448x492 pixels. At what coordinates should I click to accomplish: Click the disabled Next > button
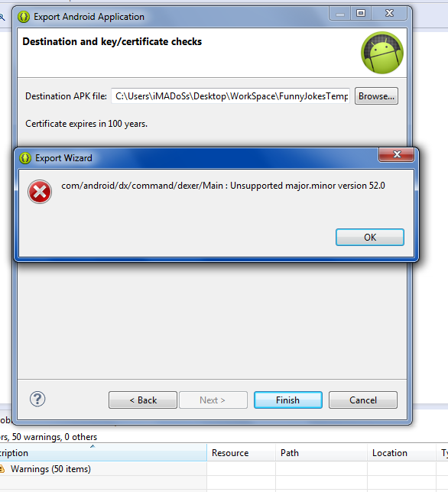[x=213, y=400]
